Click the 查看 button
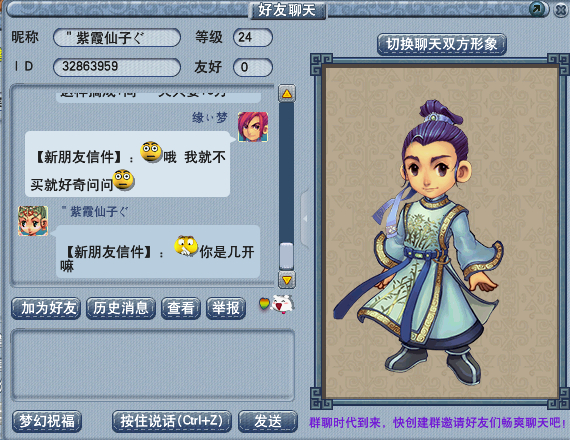 181,308
